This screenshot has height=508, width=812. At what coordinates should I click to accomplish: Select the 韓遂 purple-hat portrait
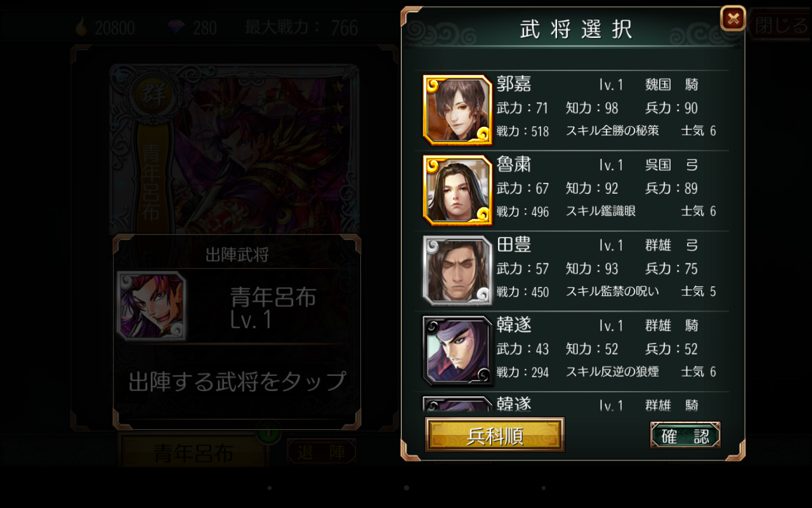457,351
